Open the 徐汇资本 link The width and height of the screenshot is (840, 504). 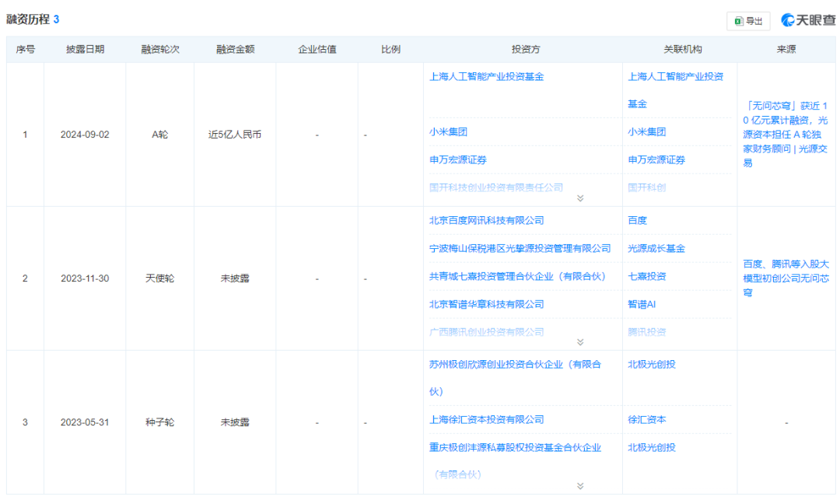646,419
